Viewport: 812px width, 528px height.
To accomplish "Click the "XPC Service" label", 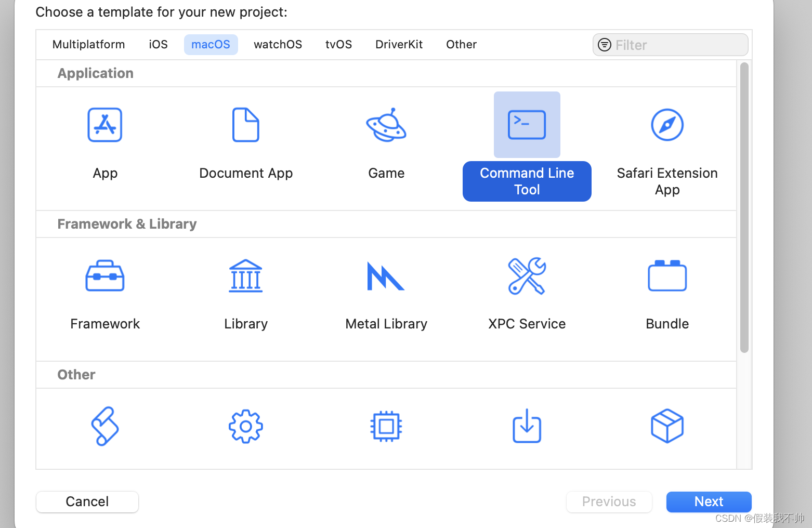I will pyautogui.click(x=527, y=324).
